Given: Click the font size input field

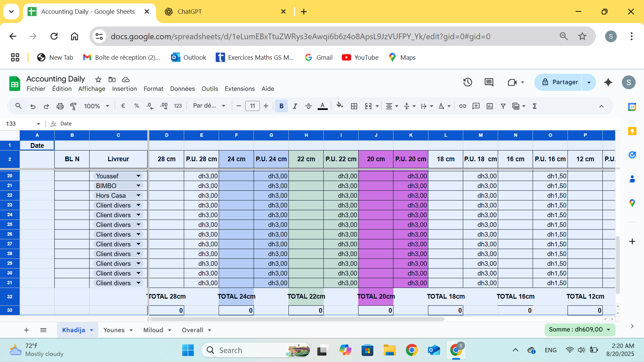Looking at the screenshot, I should coord(252,106).
